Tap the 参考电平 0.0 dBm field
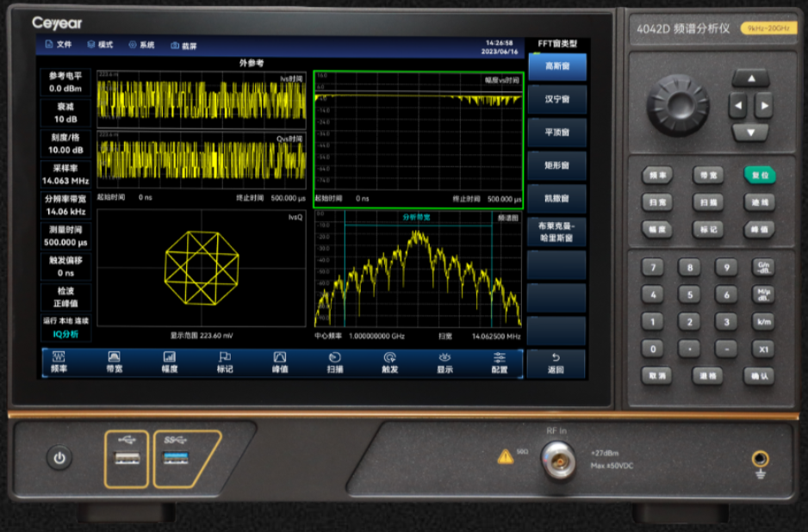This screenshot has width=808, height=532. coord(65,82)
